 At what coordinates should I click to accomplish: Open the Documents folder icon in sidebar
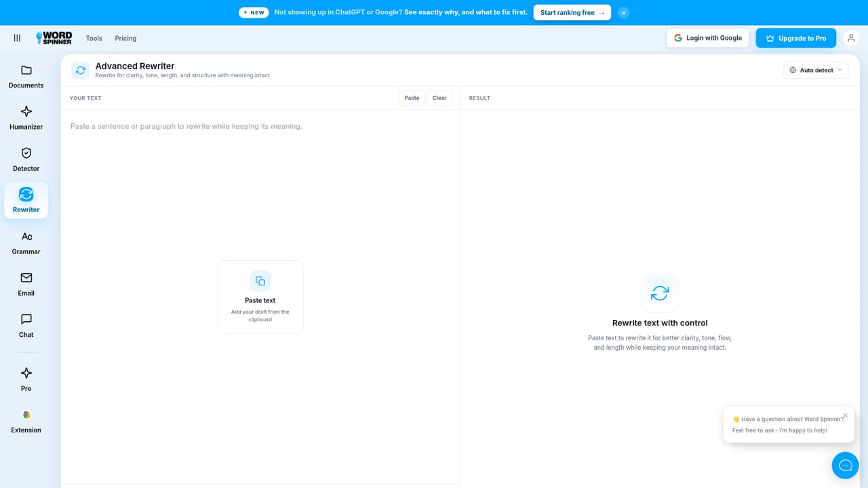coord(26,70)
